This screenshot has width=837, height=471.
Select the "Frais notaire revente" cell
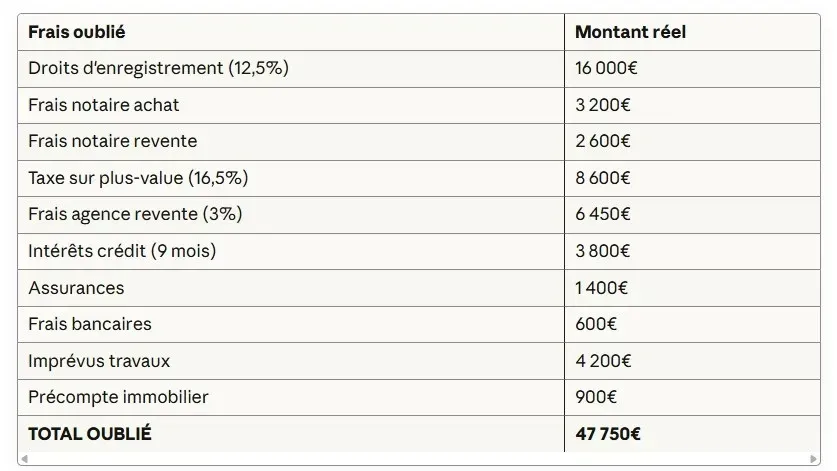coord(113,141)
